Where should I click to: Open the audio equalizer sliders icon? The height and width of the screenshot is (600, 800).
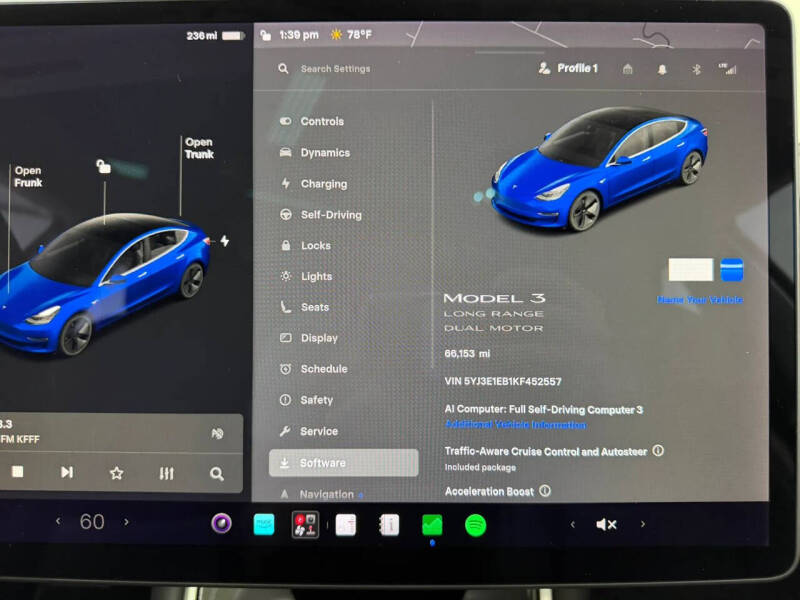(166, 473)
